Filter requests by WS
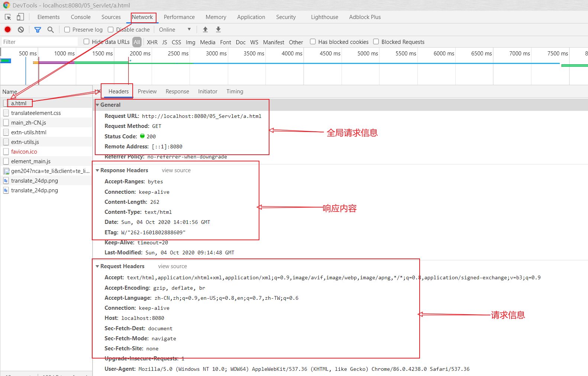The height and width of the screenshot is (376, 588). 254,42
